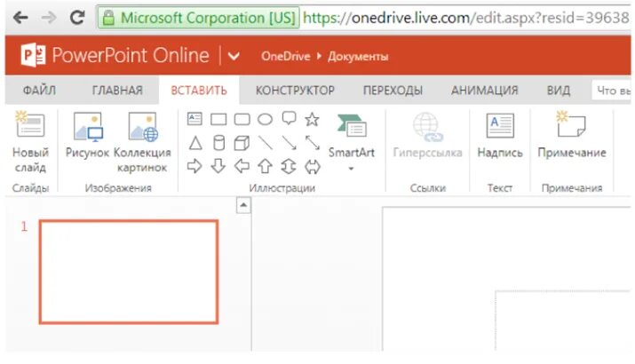Add a Новый слайд
635x364 pixels.
coord(30,142)
